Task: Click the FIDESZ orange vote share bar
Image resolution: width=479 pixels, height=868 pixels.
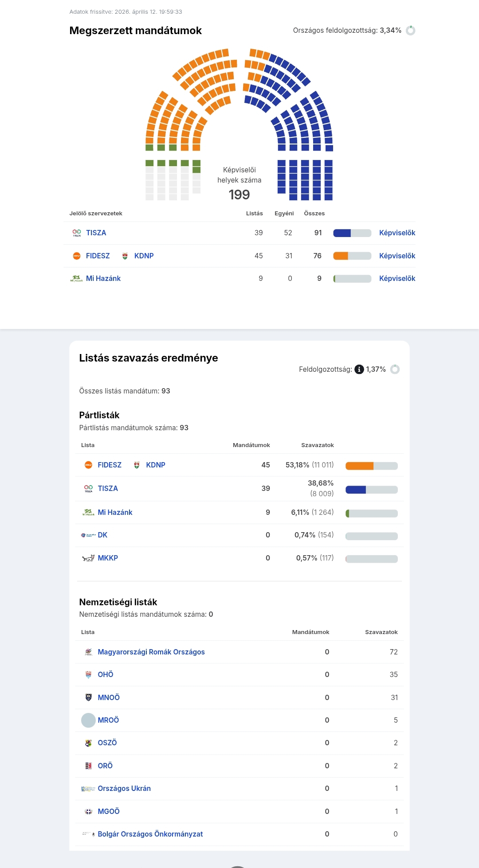Action: 371,466
